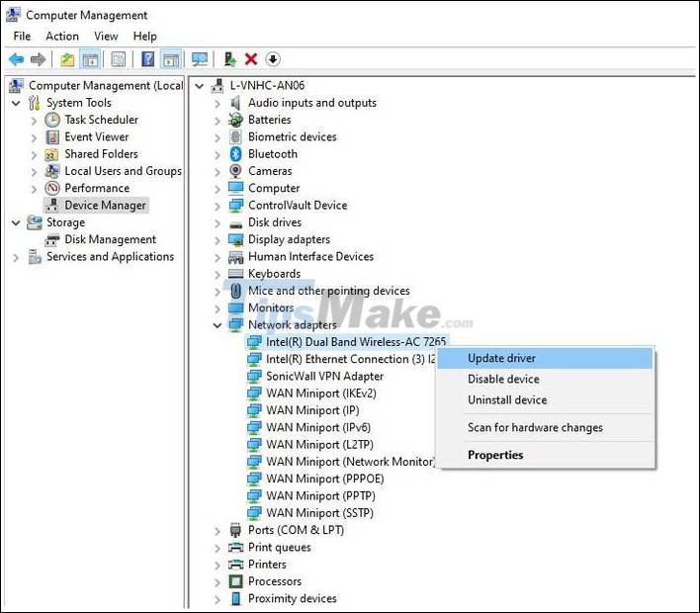The height and width of the screenshot is (613, 700).
Task: Open the blue Help question mark icon
Action: pyautogui.click(x=147, y=59)
